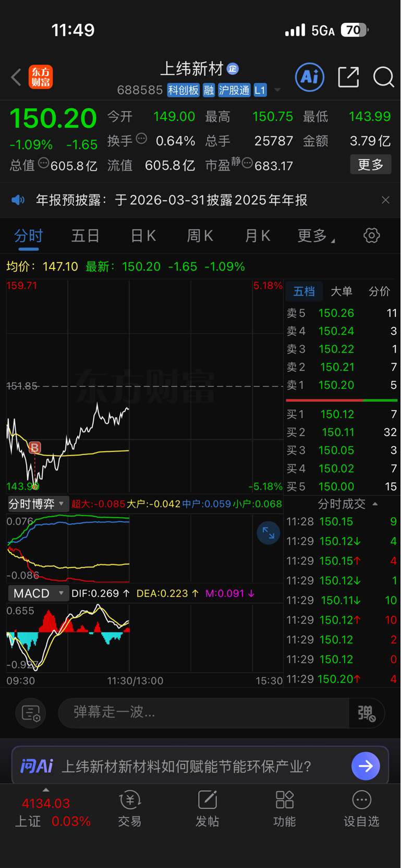
Task: Tap the 买2 150.11 order row
Action: [342, 432]
